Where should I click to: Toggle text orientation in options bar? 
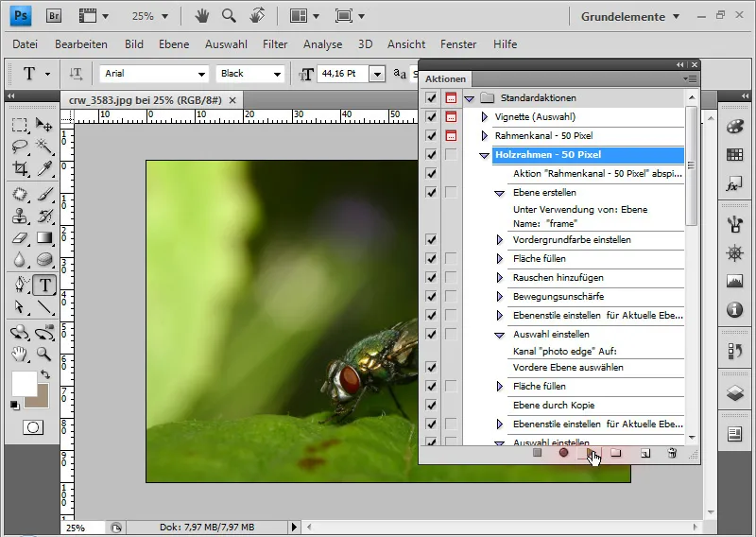coord(76,74)
